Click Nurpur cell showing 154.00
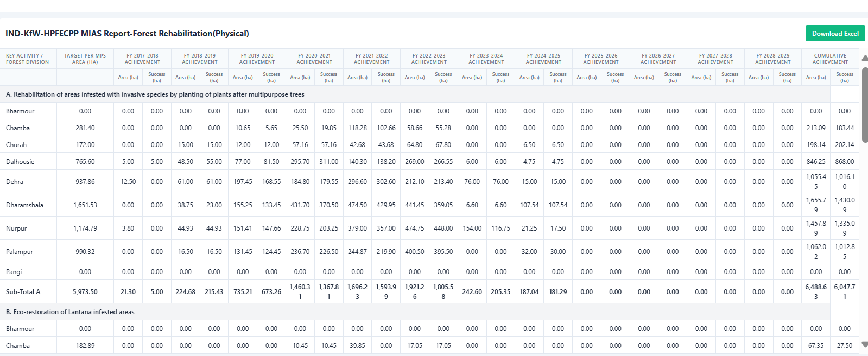The width and height of the screenshot is (868, 356). click(472, 228)
